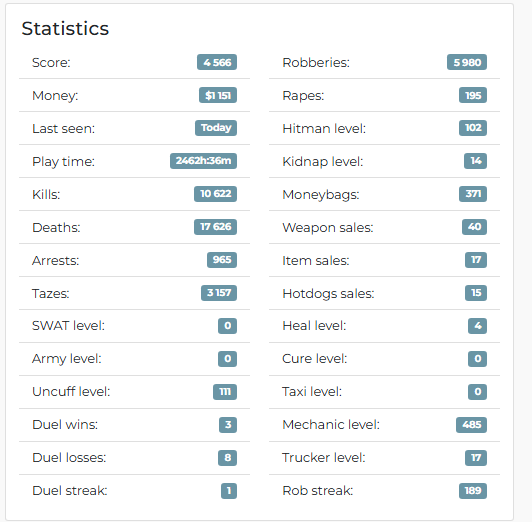
Task: Click the Rob streak badge 189
Action: pyautogui.click(x=473, y=491)
